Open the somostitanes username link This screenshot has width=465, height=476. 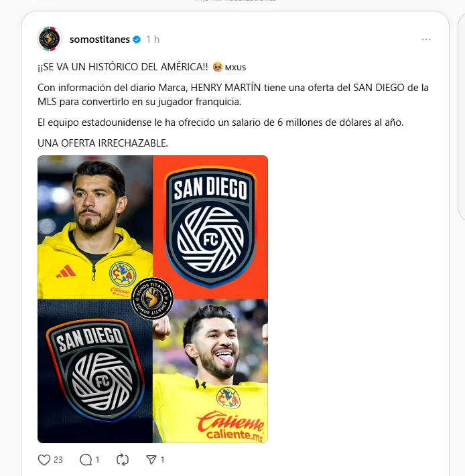pyautogui.click(x=100, y=39)
